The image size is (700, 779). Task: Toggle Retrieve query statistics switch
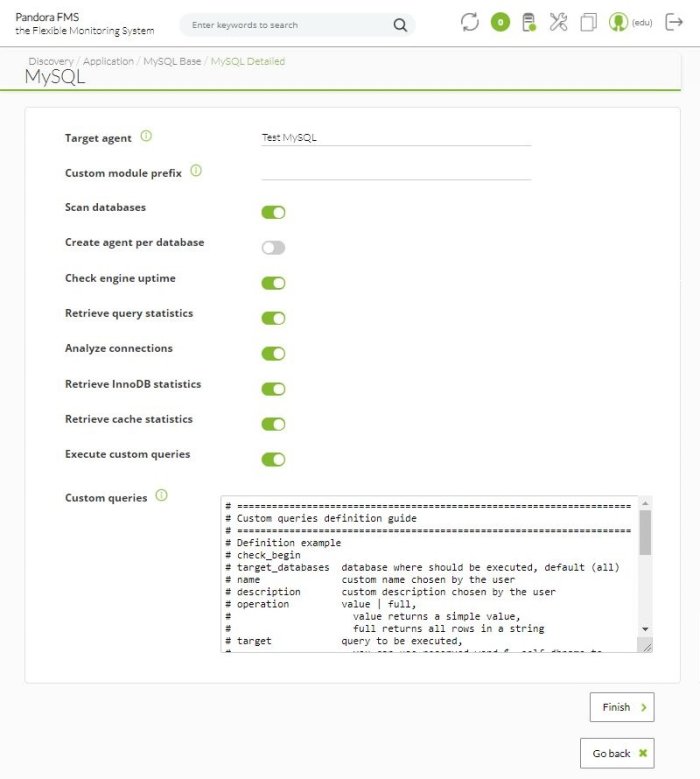(x=273, y=318)
